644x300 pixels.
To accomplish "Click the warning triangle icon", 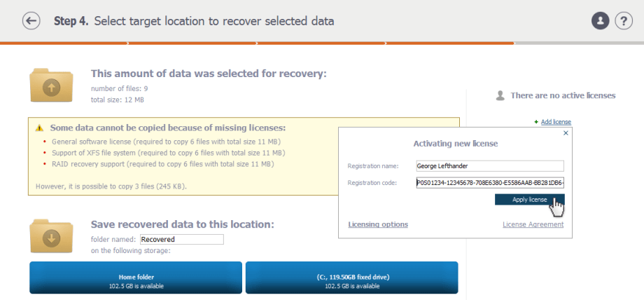I will coord(39,128).
